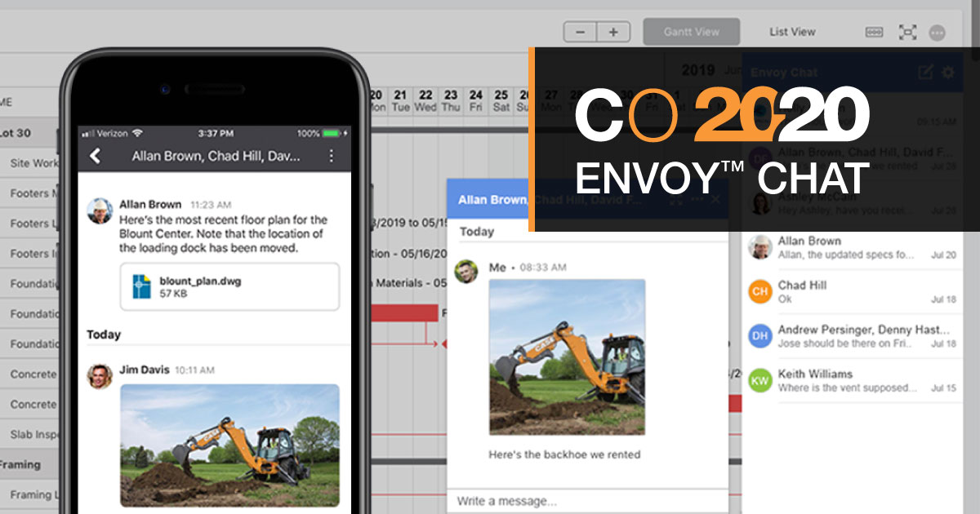
Task: Select the Site Work task row
Action: click(29, 163)
